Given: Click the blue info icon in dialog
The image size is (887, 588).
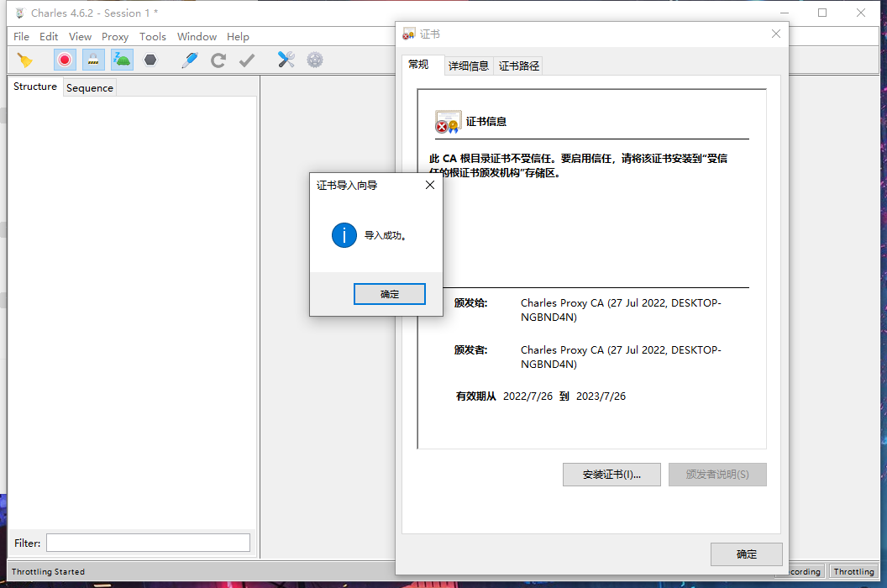Looking at the screenshot, I should pyautogui.click(x=344, y=235).
